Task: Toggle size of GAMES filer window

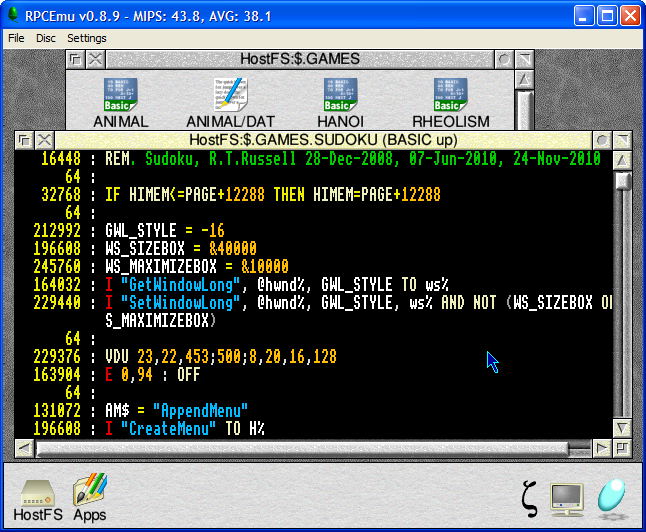Action: [524, 60]
